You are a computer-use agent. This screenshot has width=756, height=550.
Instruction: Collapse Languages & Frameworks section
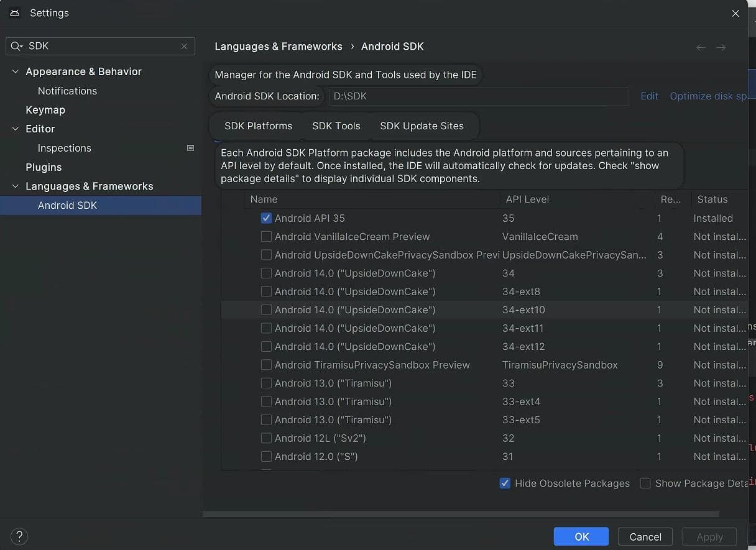pyautogui.click(x=16, y=186)
